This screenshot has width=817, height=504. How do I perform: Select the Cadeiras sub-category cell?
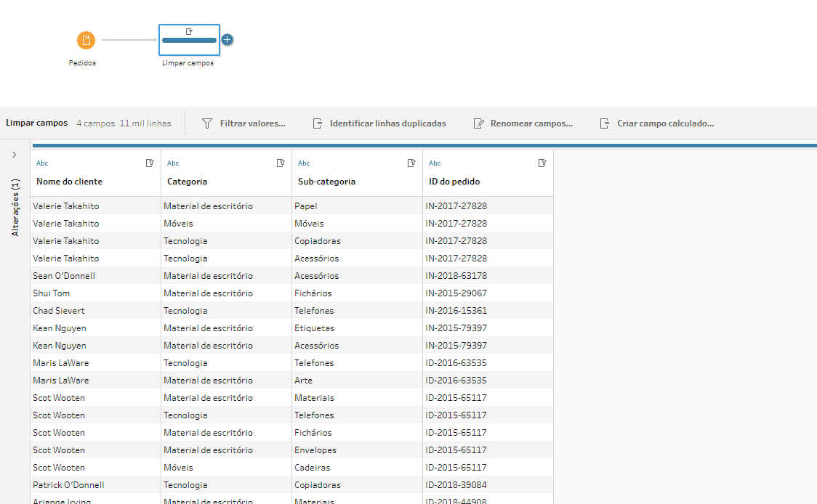pos(312,468)
